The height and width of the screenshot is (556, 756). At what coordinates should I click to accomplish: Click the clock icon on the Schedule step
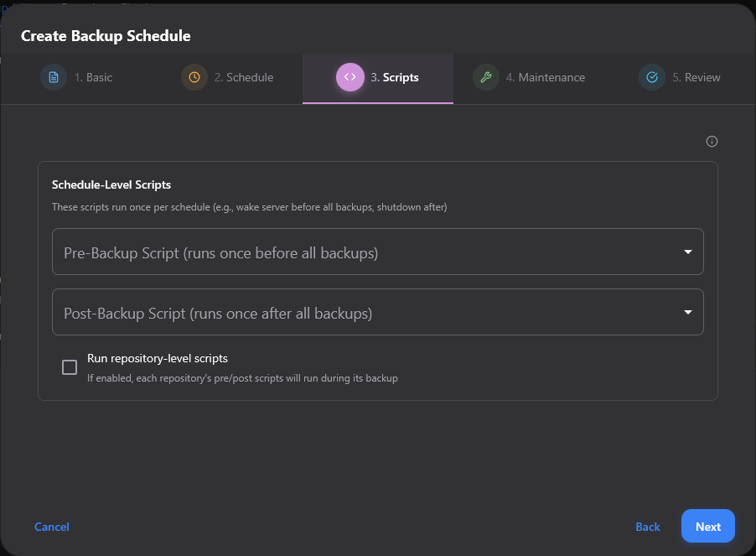pyautogui.click(x=193, y=77)
